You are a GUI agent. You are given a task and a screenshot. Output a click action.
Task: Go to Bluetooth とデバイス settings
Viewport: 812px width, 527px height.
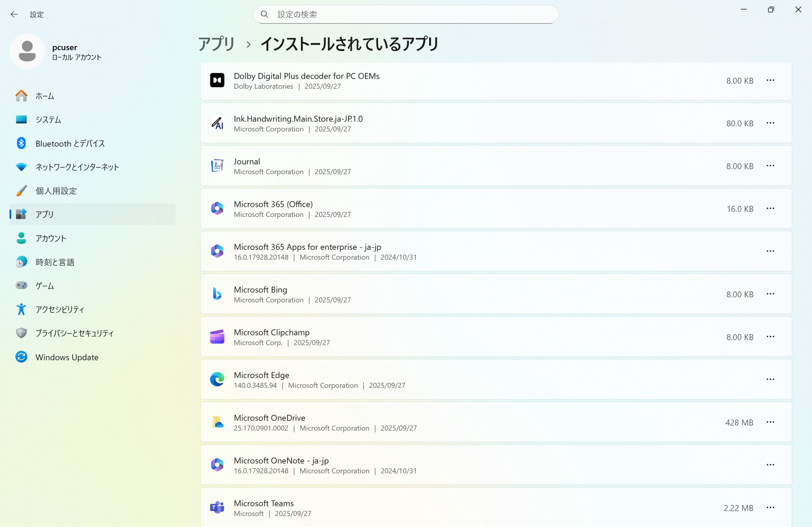(70, 143)
